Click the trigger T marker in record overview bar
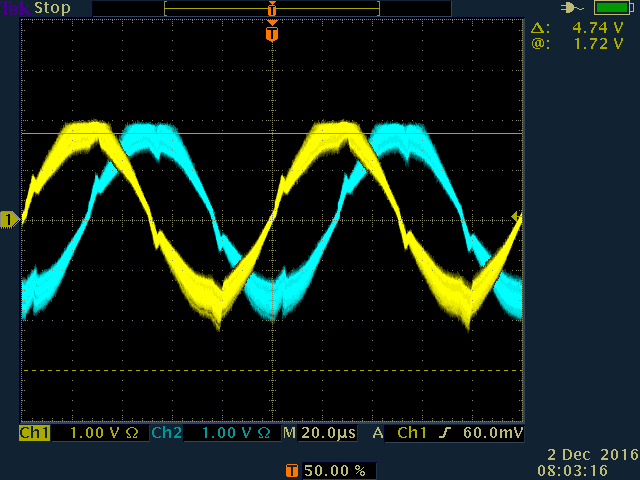Viewport: 640px width, 480px height. click(x=272, y=8)
